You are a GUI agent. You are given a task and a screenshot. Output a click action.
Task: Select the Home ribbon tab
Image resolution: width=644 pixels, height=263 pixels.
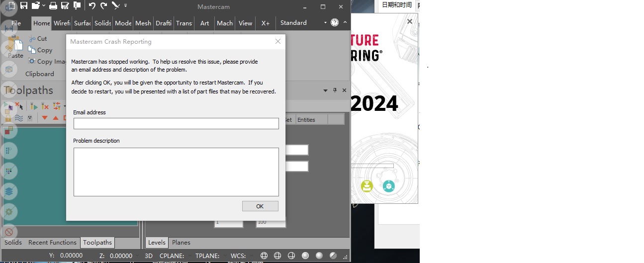point(41,23)
